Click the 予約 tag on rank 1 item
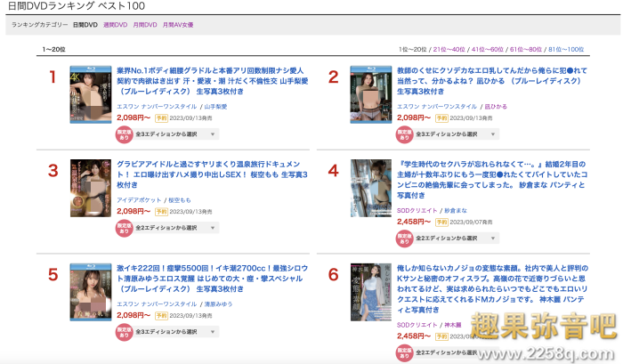 (161, 118)
